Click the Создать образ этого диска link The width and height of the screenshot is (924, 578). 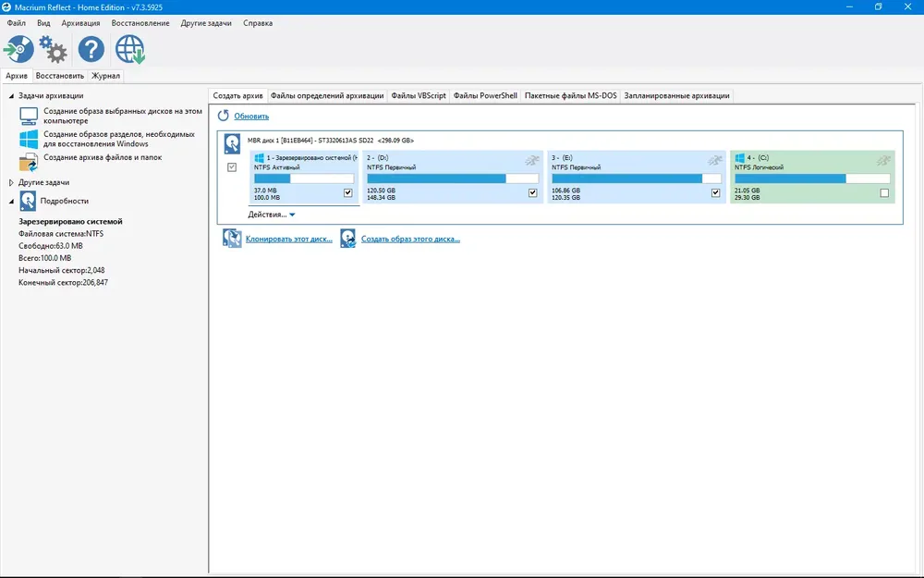(410, 239)
